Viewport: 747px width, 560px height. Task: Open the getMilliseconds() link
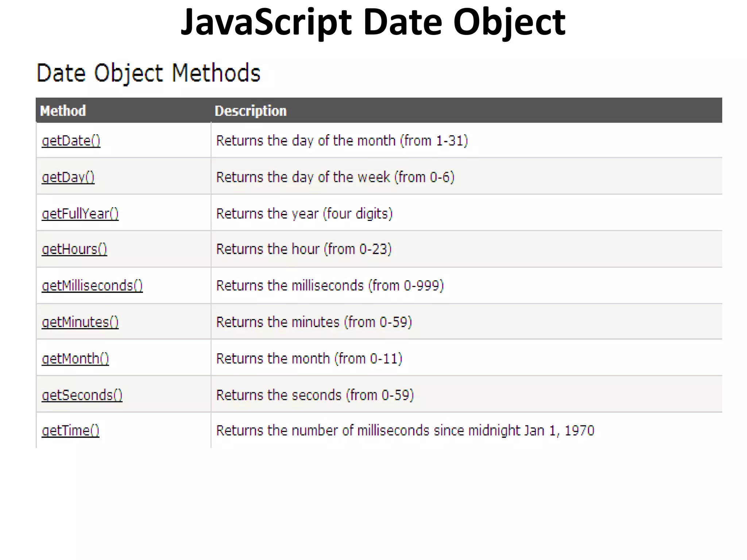tap(92, 285)
